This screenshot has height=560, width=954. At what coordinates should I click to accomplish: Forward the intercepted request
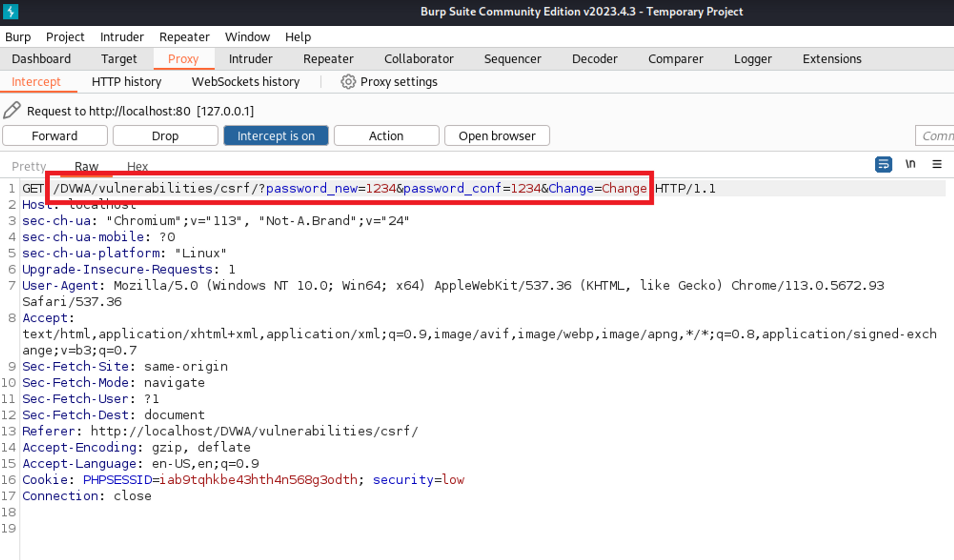point(54,136)
